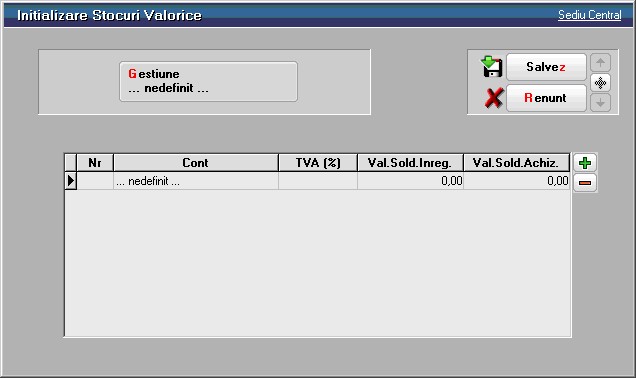
Task: Click the down arrow button beside Renunt
Action: 600,103
